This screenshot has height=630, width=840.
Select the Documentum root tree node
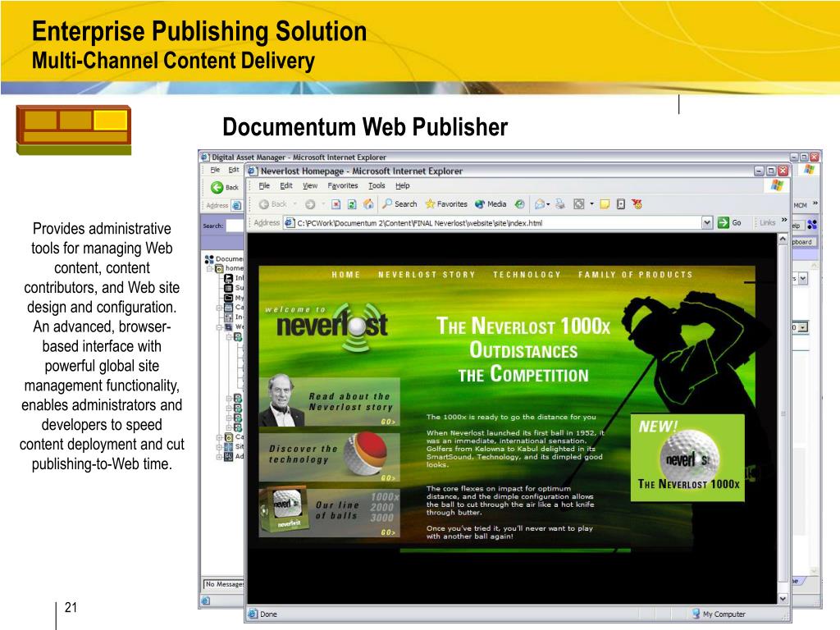[224, 258]
